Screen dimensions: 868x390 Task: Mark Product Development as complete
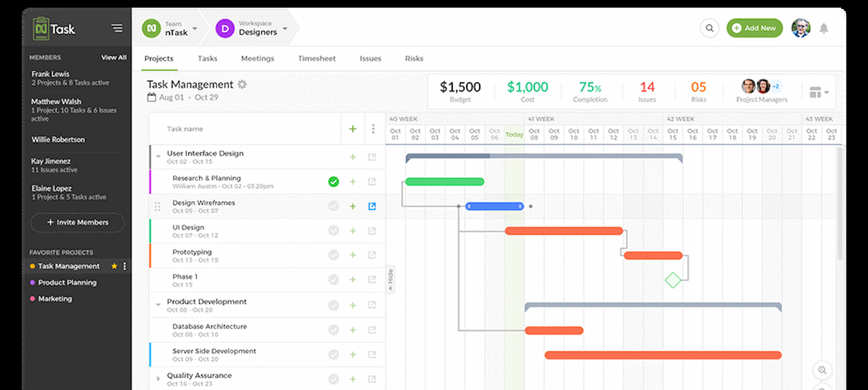[334, 305]
